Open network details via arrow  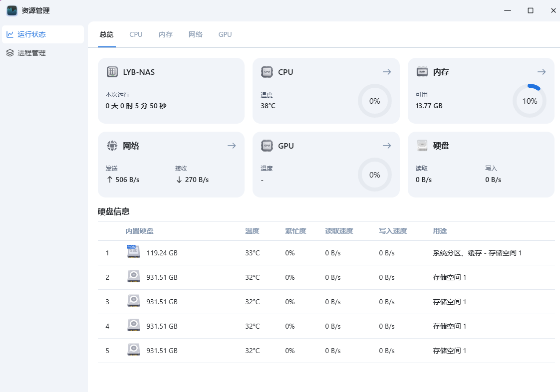232,146
